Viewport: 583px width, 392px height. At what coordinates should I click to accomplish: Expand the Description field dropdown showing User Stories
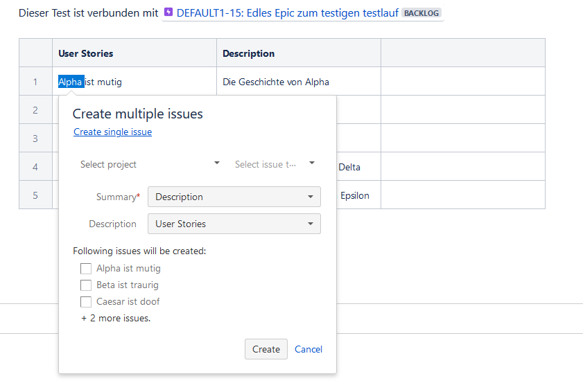(234, 224)
